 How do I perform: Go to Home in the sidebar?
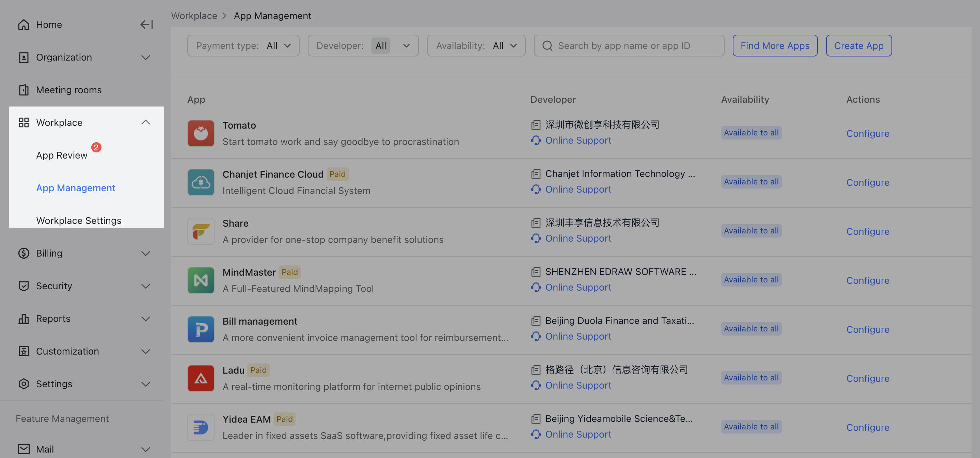pyautogui.click(x=49, y=25)
